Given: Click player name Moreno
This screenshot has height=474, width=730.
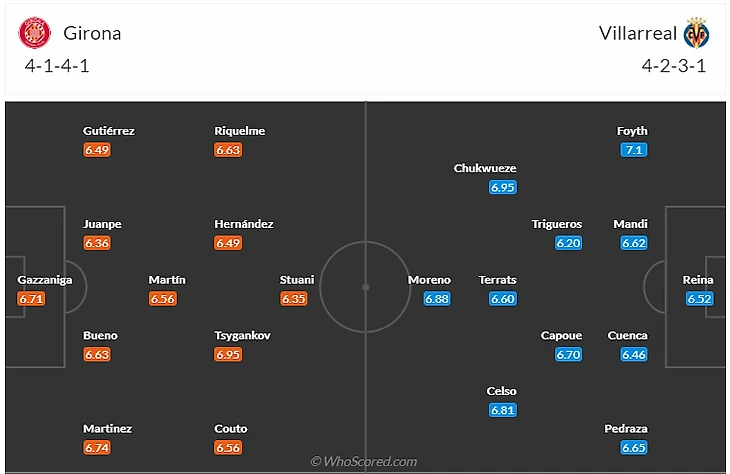Looking at the screenshot, I should click(429, 280).
